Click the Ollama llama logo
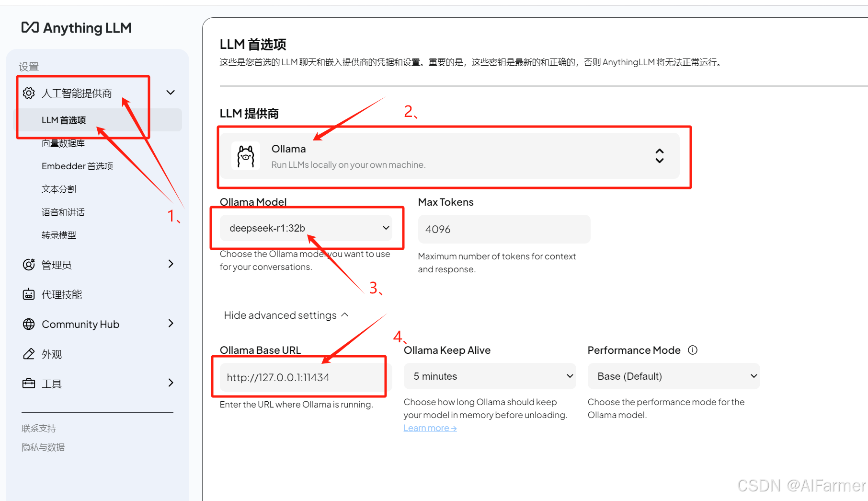The image size is (868, 501). (246, 156)
